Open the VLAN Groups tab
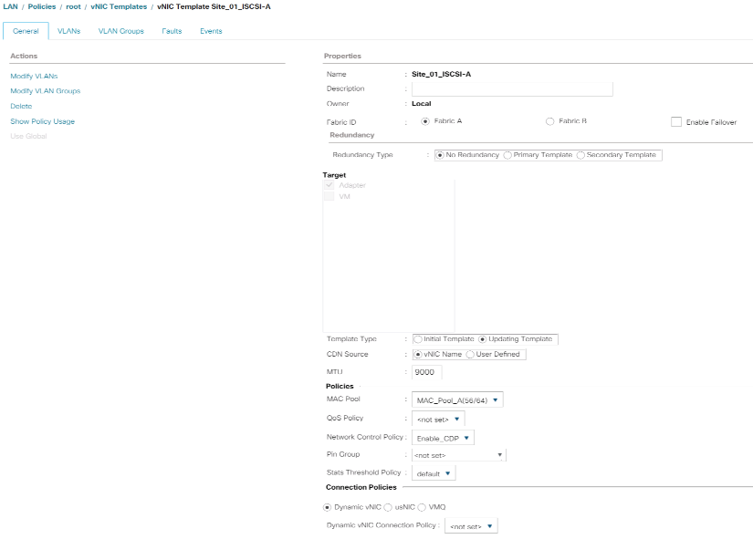 coord(120,31)
